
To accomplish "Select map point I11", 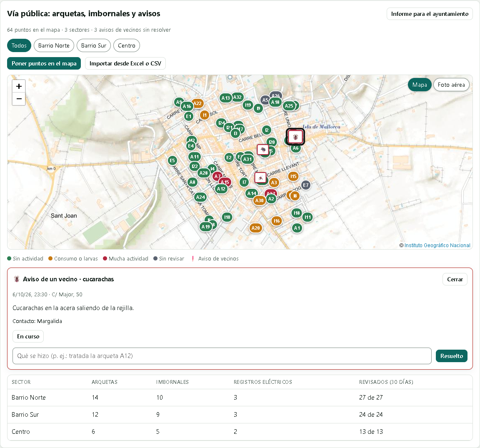I will coord(307,217).
